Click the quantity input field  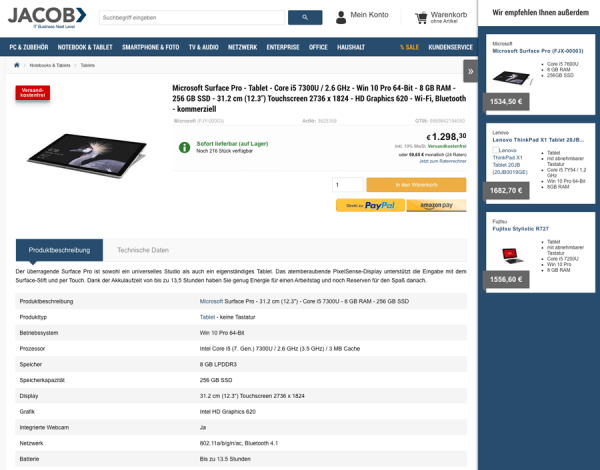tap(347, 185)
